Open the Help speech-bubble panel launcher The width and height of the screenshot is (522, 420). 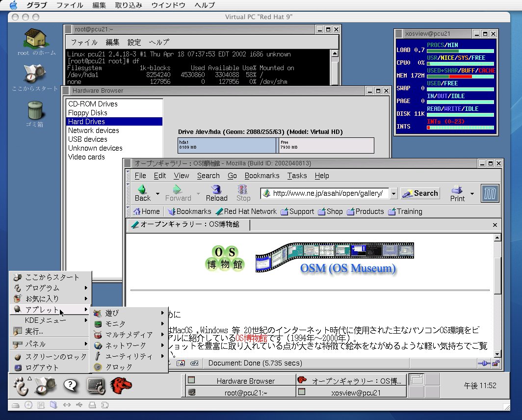tap(71, 385)
